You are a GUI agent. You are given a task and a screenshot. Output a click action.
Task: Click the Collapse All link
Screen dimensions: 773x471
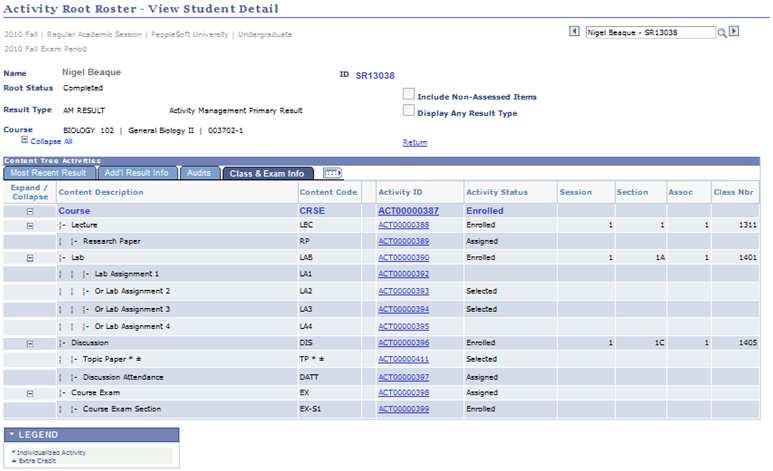[51, 141]
